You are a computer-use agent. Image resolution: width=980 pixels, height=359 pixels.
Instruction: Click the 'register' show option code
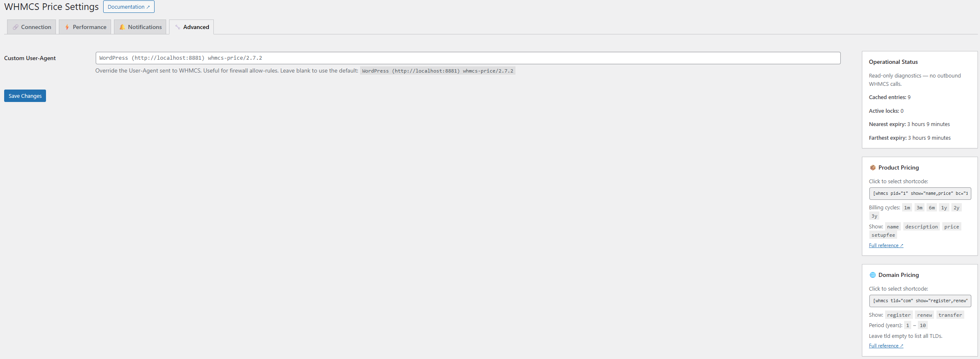pyautogui.click(x=899, y=315)
